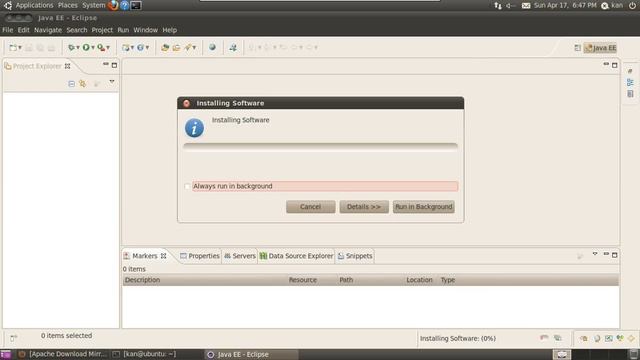Screen dimensions: 640x360
Task: Click the blue New Servlet toolbar icon
Action: click(140, 48)
